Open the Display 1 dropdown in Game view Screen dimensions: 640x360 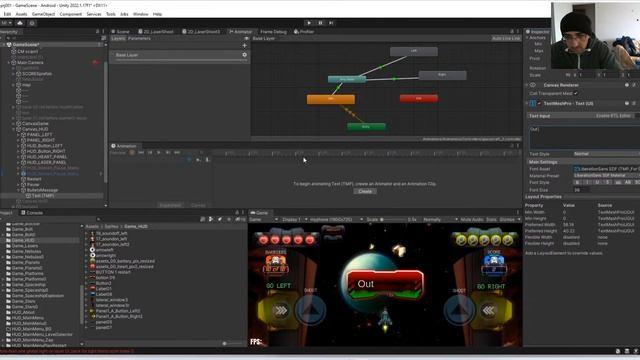294,220
